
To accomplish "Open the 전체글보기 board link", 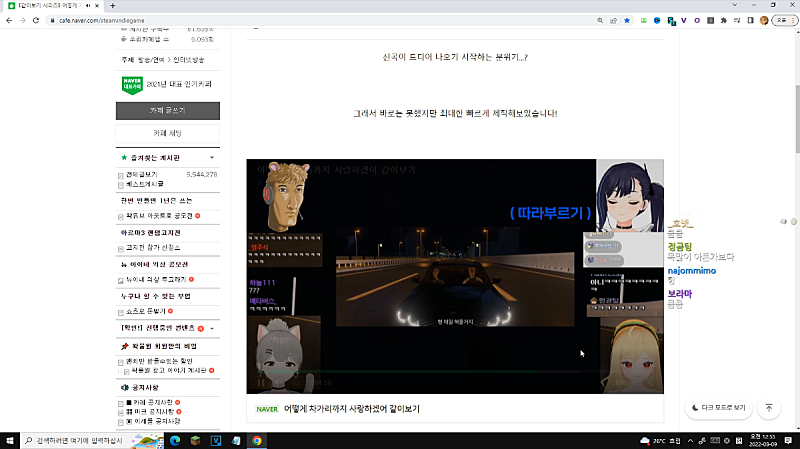I will click(143, 174).
